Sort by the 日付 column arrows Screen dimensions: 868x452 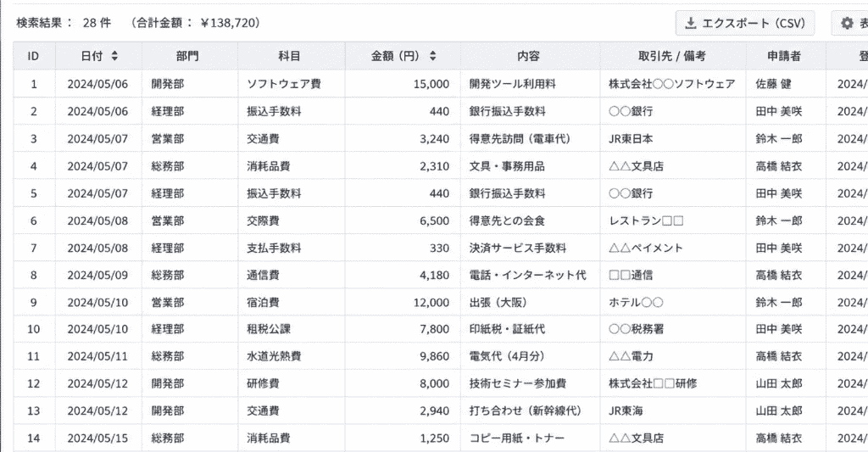[114, 56]
